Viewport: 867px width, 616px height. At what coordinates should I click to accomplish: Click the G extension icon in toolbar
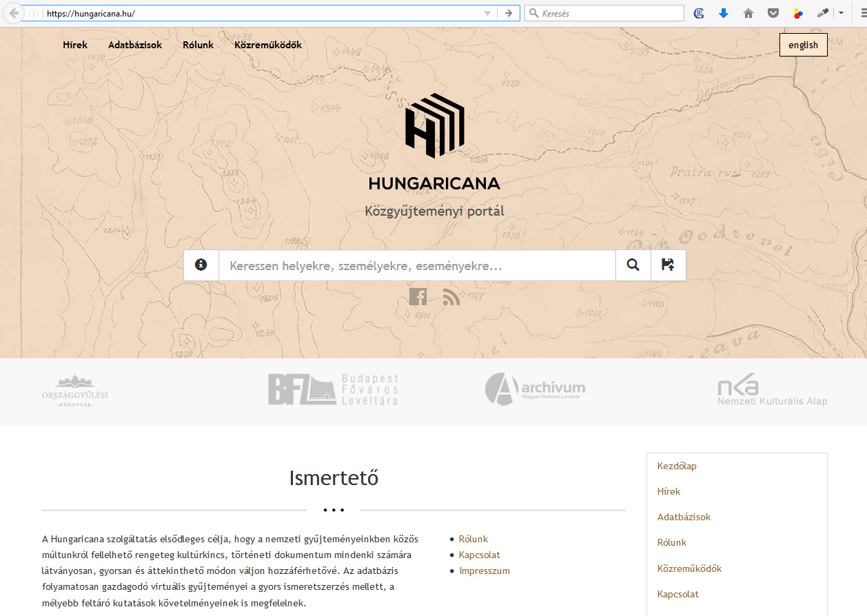point(699,13)
